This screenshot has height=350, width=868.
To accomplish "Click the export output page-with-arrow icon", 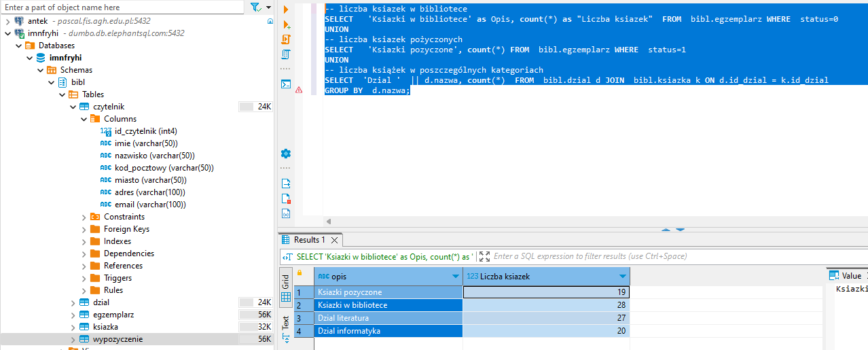I will pyautogui.click(x=286, y=183).
